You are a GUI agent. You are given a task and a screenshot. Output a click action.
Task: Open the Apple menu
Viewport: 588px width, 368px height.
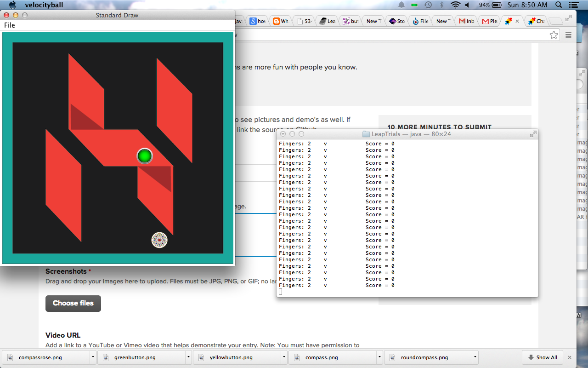click(12, 5)
